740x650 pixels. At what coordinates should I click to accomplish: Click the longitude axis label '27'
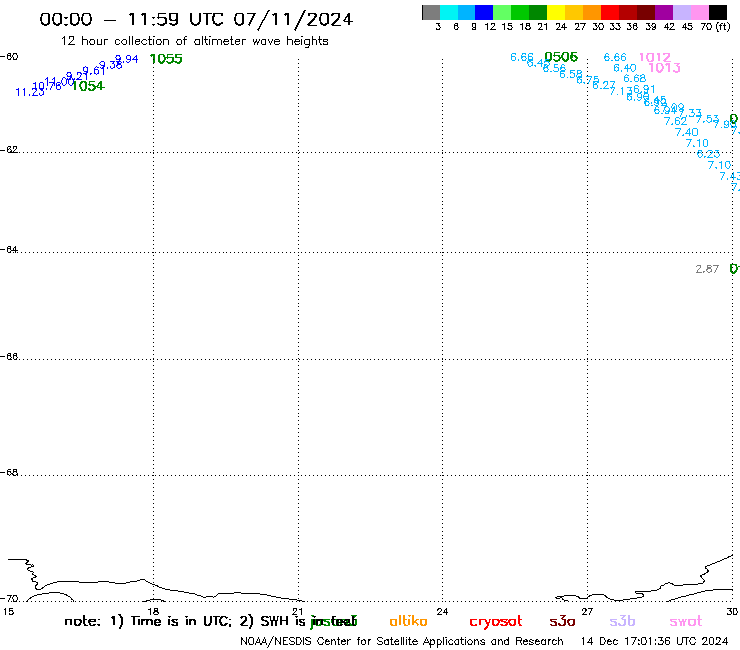click(x=587, y=612)
